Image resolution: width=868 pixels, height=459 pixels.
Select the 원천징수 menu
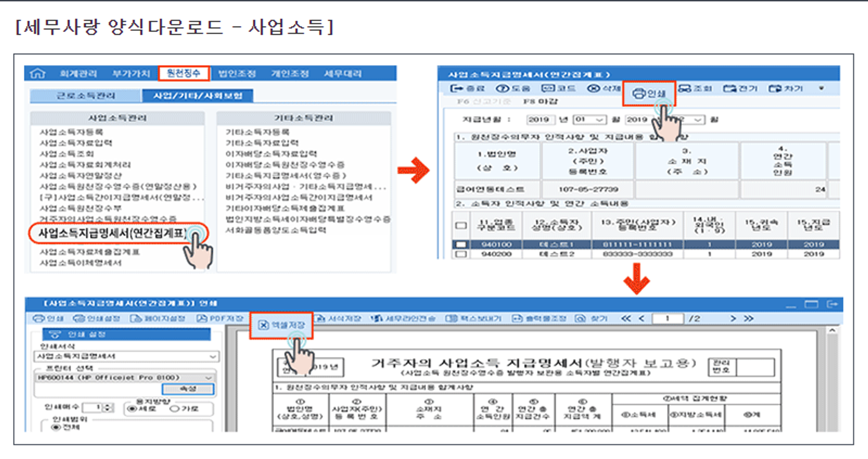(x=183, y=73)
